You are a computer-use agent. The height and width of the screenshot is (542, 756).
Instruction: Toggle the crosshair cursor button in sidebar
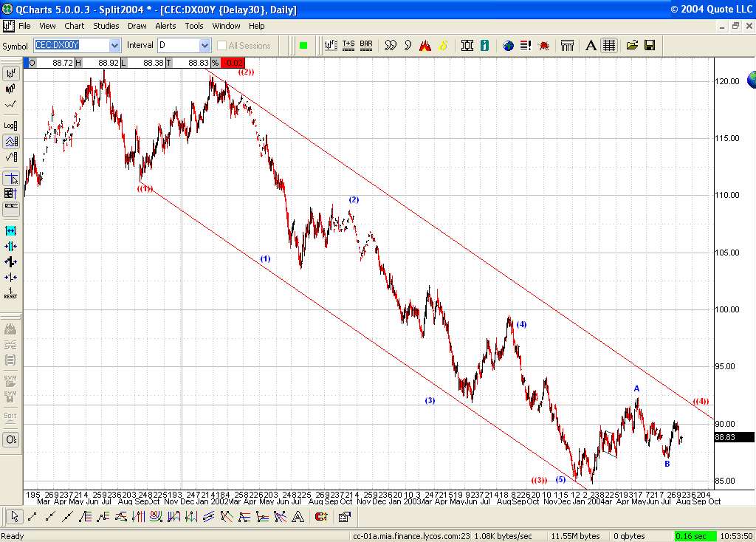pos(10,179)
